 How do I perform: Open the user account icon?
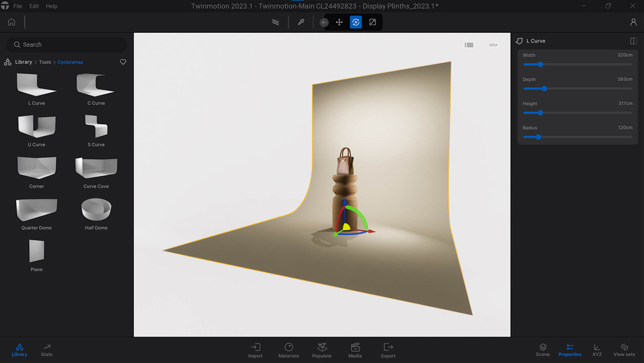pos(633,22)
